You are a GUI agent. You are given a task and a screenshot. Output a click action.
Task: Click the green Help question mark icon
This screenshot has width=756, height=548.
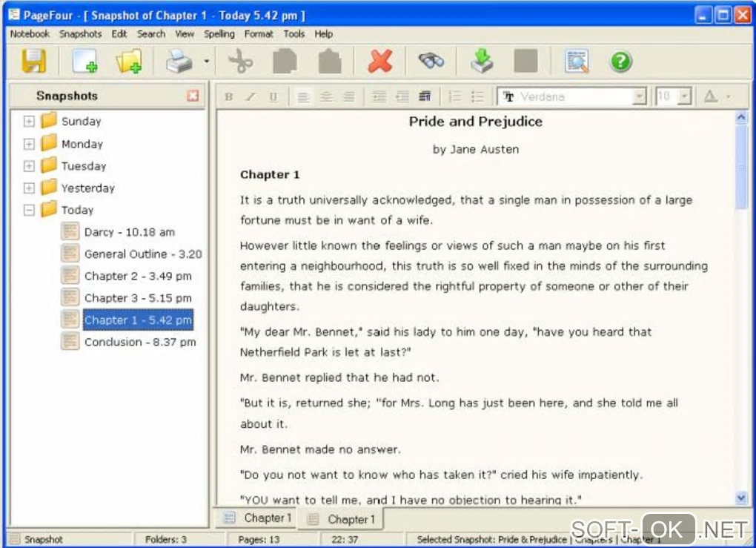click(x=621, y=62)
